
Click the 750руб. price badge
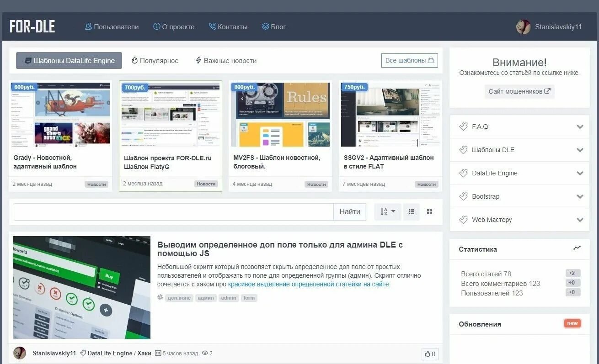354,87
